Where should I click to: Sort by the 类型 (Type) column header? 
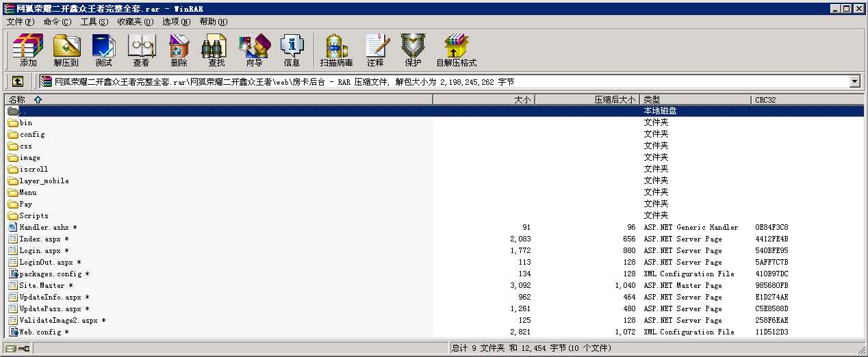[695, 100]
